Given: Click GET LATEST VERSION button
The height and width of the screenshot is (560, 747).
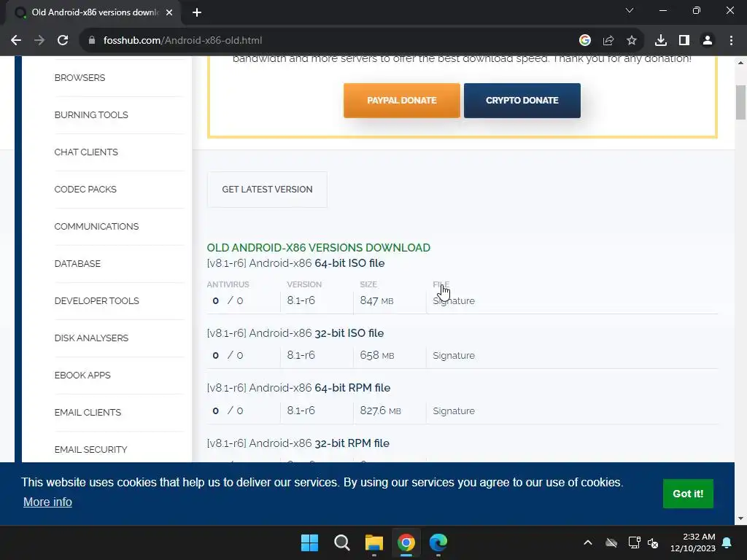Looking at the screenshot, I should pos(267,190).
